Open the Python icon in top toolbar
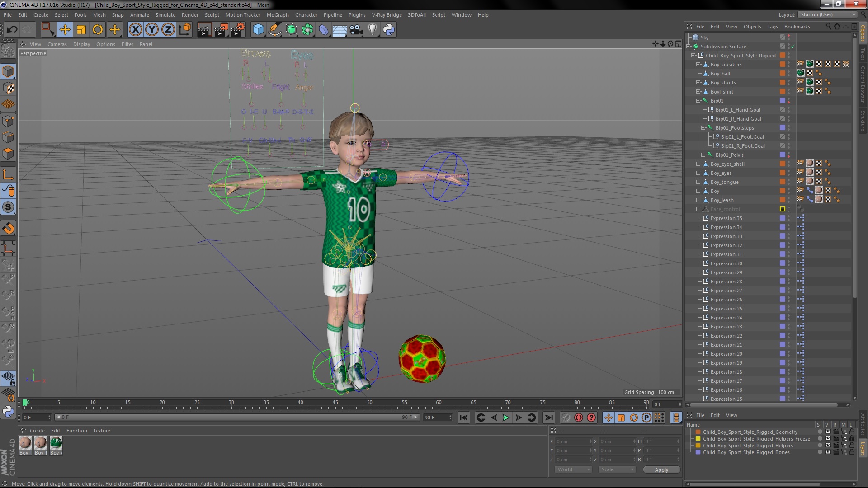Screen dimensions: 868x488 389,30
